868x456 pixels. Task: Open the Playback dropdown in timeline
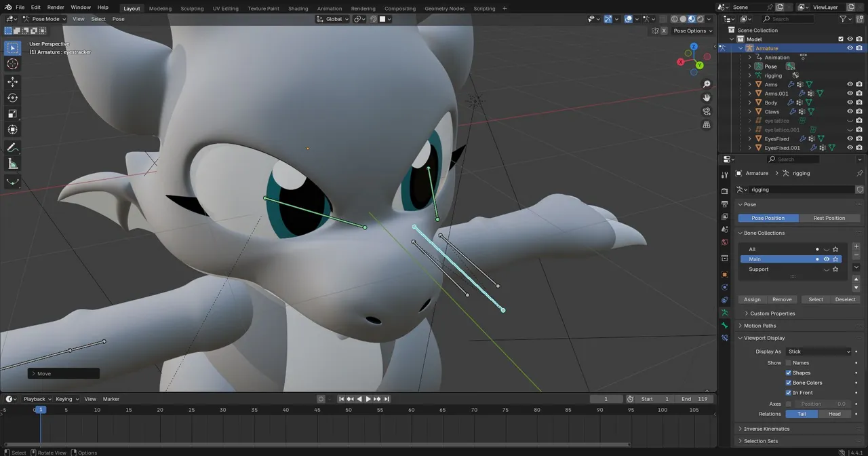coord(37,399)
